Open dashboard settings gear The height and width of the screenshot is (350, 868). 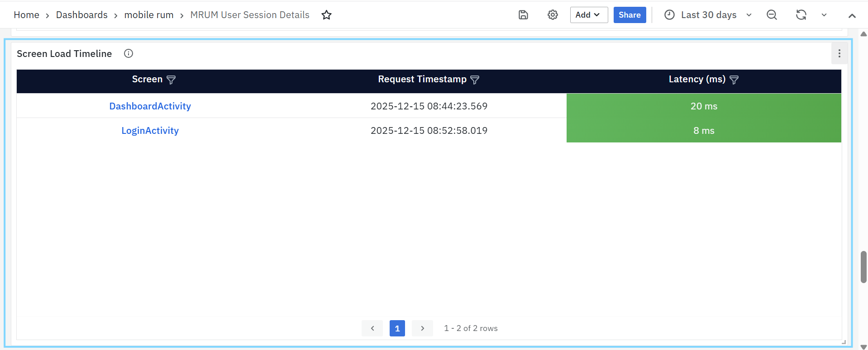553,15
